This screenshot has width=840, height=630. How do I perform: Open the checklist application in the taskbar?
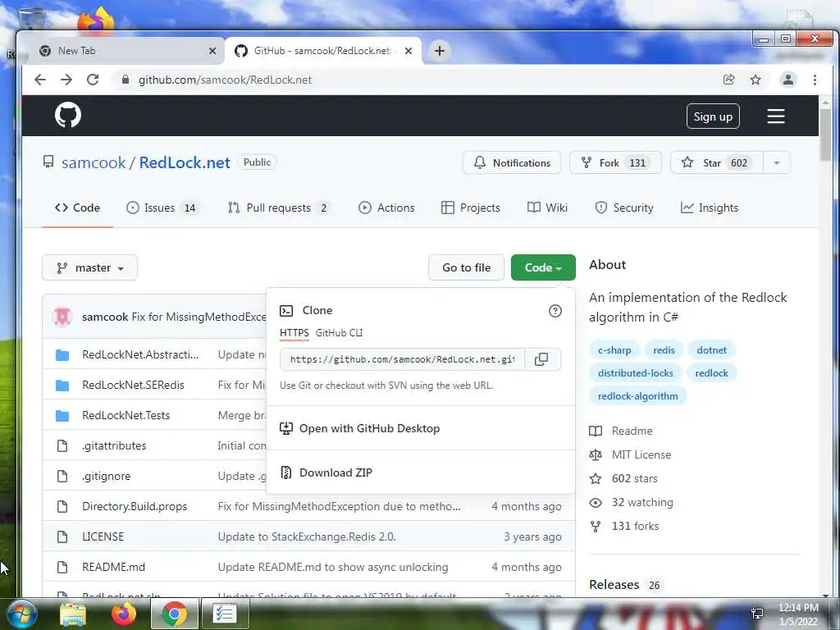point(225,614)
